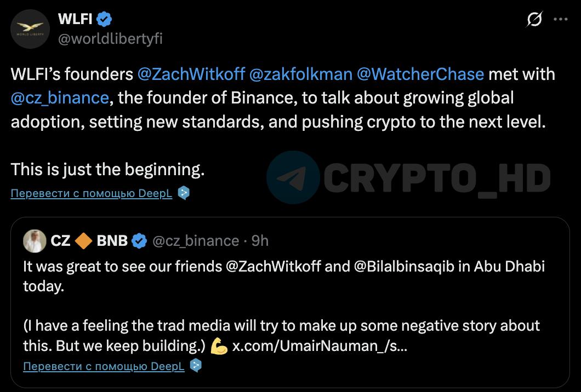
Task: Open the 9h timestamp of quoted post
Action: point(260,241)
